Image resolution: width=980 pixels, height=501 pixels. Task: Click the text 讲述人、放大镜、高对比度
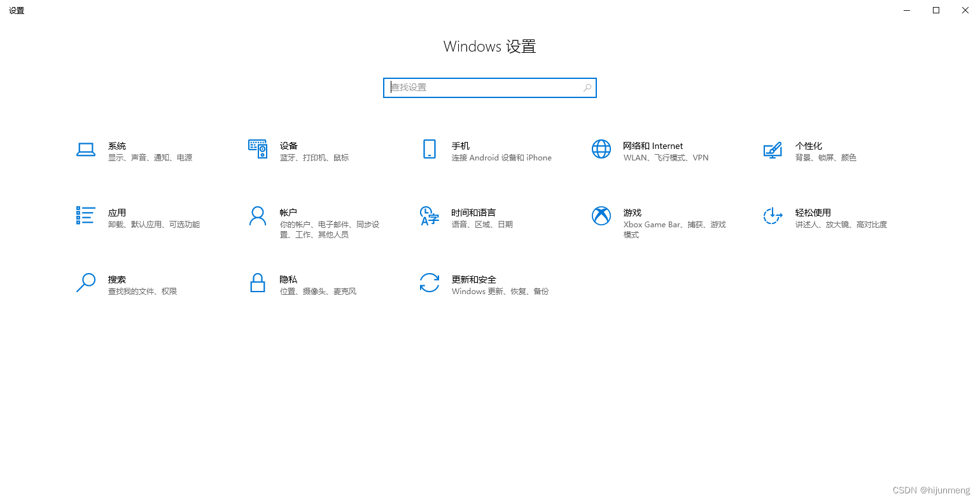(841, 225)
